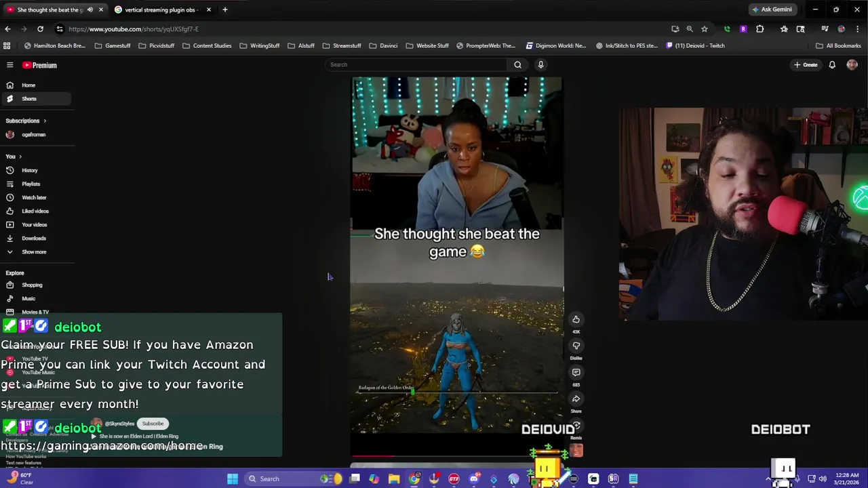This screenshot has height=488, width=868.
Task: Click the YouTube Premium logo
Action: [39, 65]
